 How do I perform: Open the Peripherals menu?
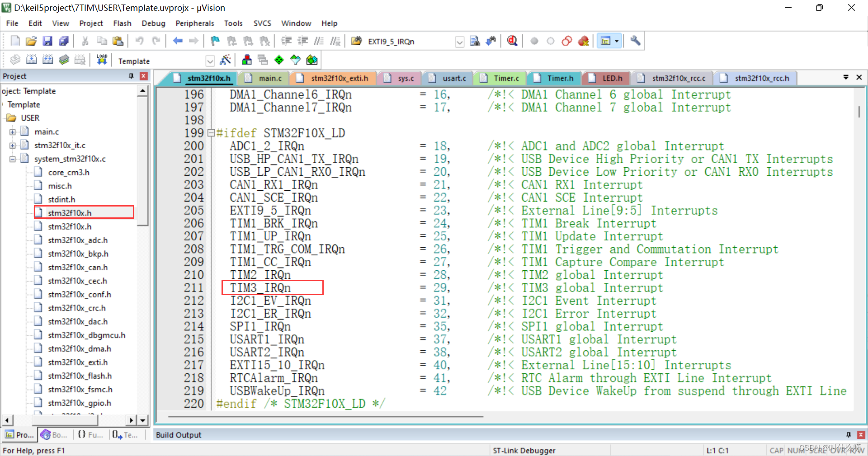[x=195, y=23]
